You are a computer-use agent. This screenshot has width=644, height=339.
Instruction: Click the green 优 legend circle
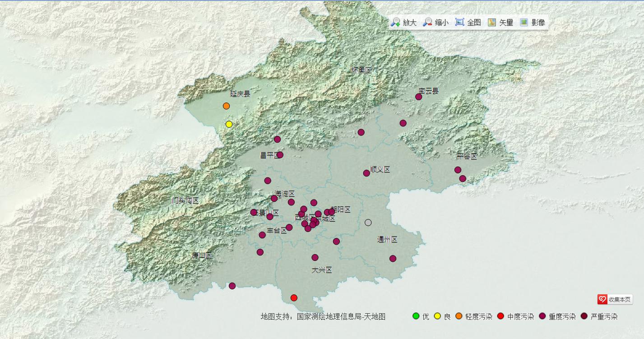(416, 316)
